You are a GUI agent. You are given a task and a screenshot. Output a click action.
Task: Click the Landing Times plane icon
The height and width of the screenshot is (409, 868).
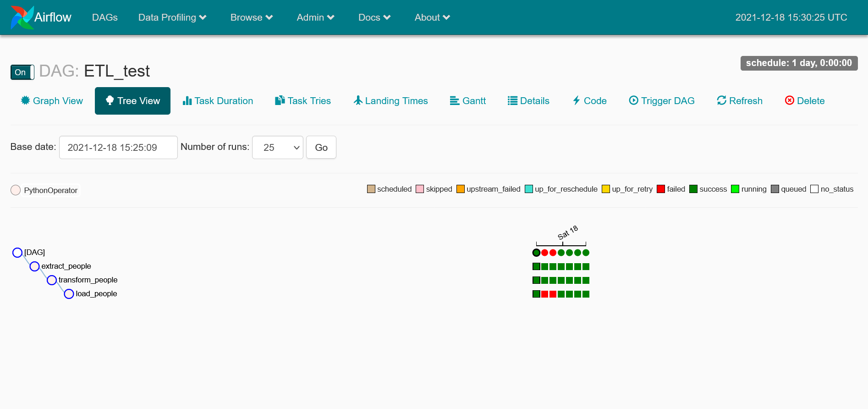click(358, 100)
